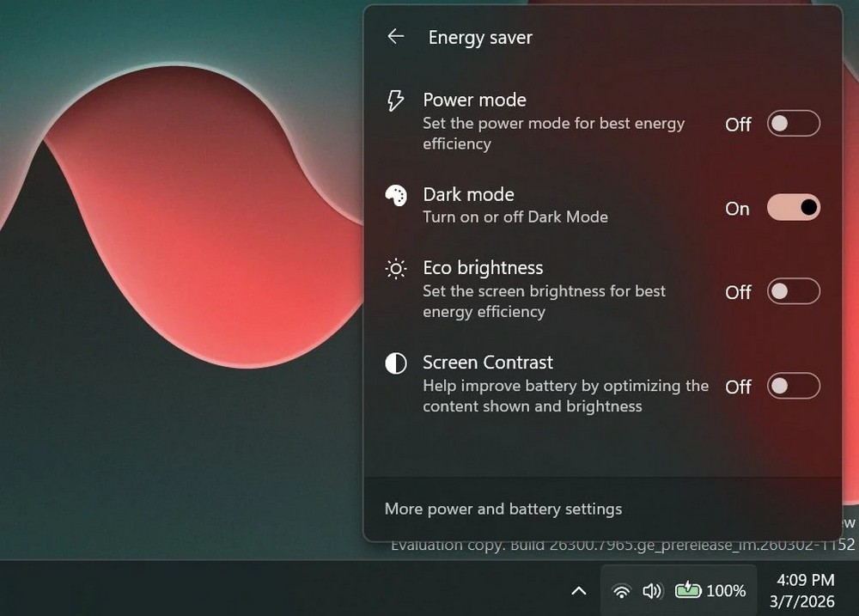Enable the Eco brightness toggle
The image size is (859, 616).
(793, 291)
